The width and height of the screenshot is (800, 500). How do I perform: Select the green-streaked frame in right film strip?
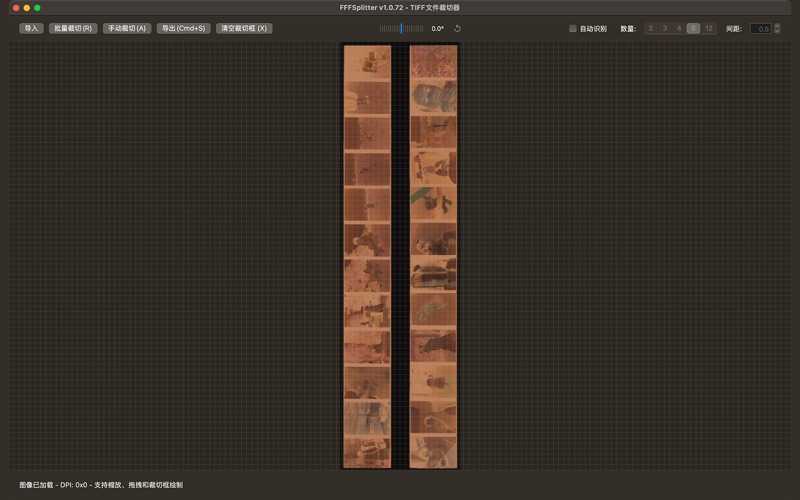[x=434, y=203]
